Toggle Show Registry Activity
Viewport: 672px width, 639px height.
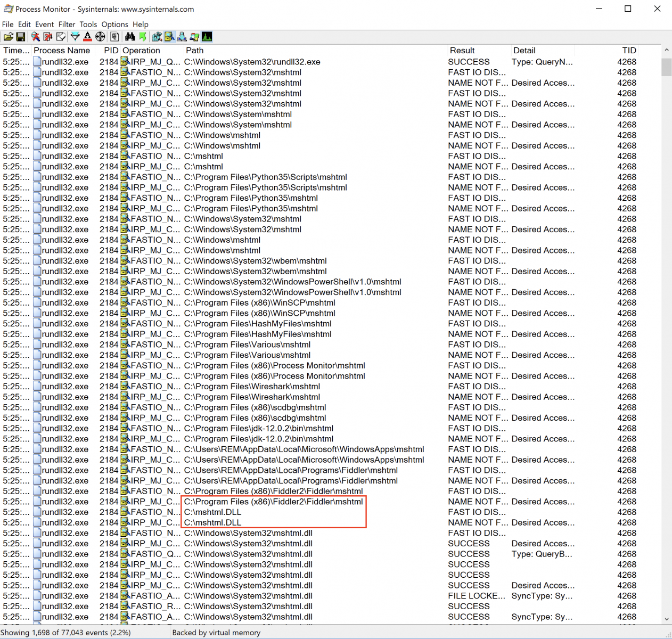tap(157, 37)
